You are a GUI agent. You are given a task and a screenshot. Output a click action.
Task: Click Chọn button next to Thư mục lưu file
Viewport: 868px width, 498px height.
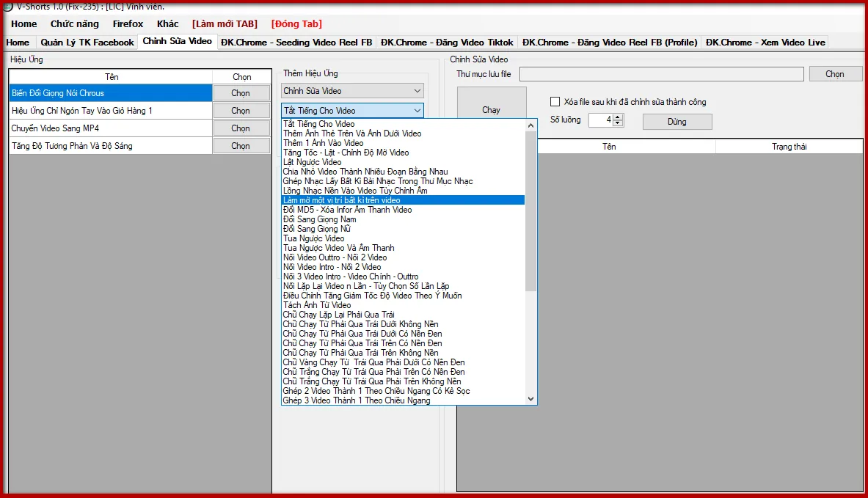click(x=835, y=74)
